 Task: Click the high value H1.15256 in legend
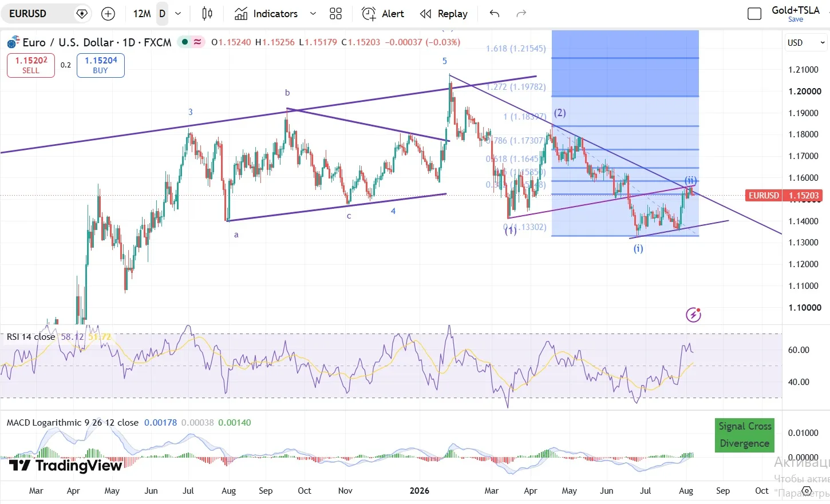point(275,42)
